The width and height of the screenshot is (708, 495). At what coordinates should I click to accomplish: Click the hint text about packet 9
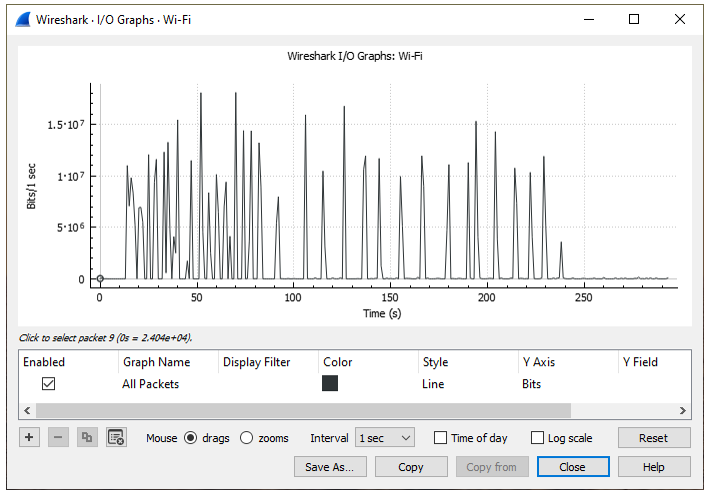pyautogui.click(x=106, y=337)
